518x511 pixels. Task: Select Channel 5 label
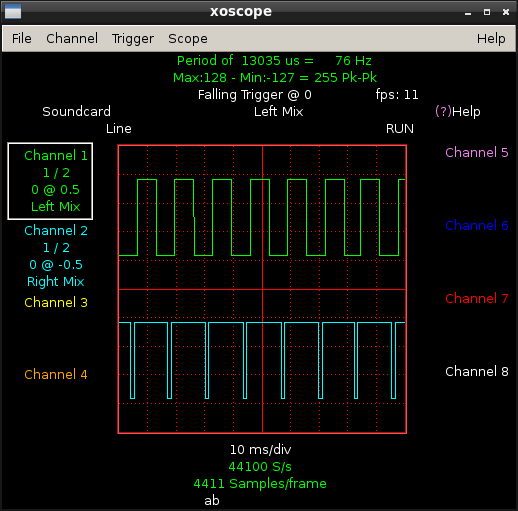click(x=477, y=153)
